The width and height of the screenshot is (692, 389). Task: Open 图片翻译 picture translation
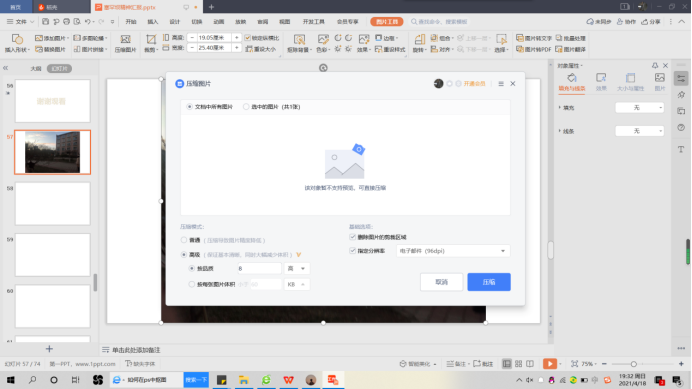pos(571,49)
